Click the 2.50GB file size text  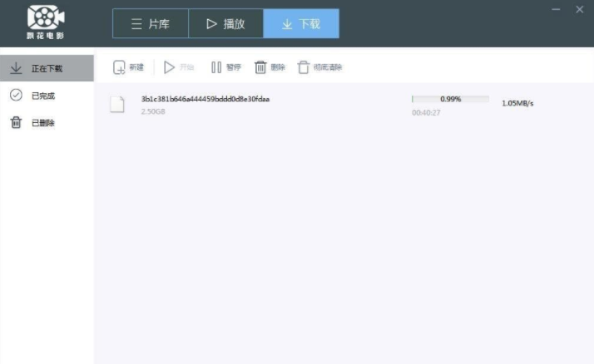(153, 111)
